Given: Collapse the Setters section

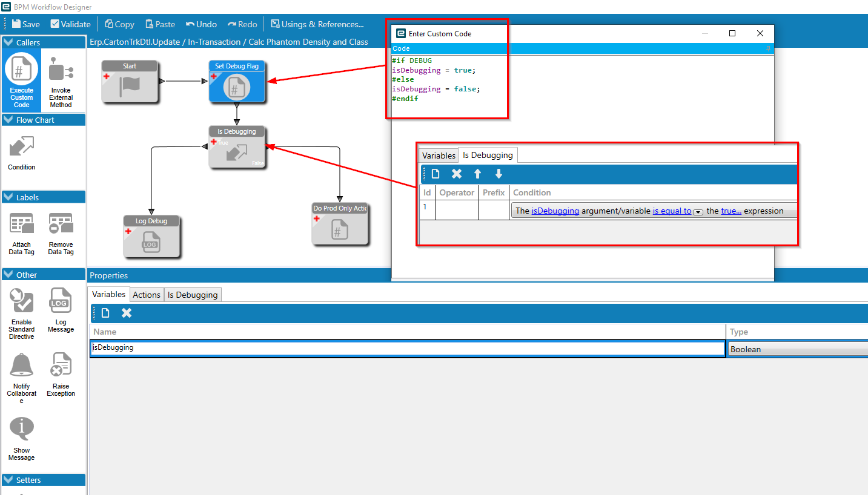Looking at the screenshot, I should (8, 480).
